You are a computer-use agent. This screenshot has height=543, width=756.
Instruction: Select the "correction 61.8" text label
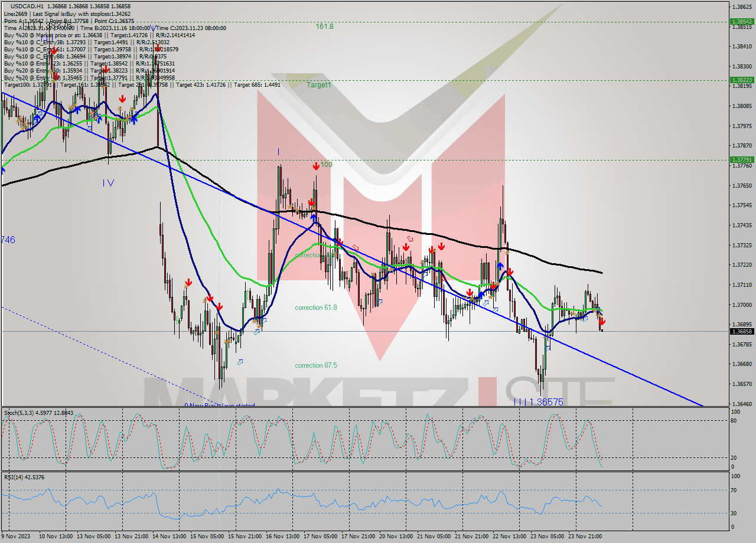point(315,308)
